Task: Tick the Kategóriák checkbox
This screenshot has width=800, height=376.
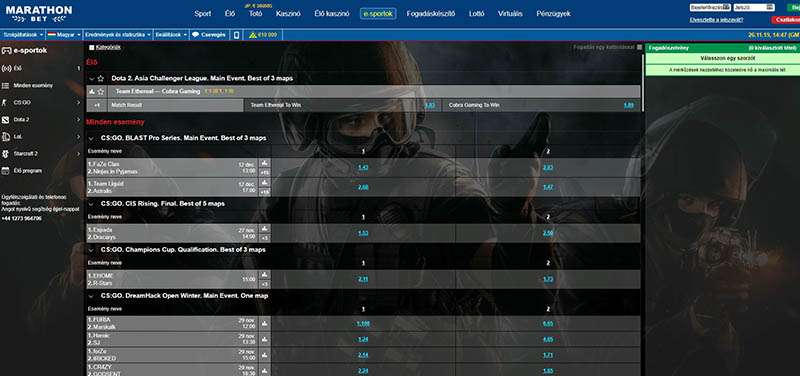Action: click(91, 47)
